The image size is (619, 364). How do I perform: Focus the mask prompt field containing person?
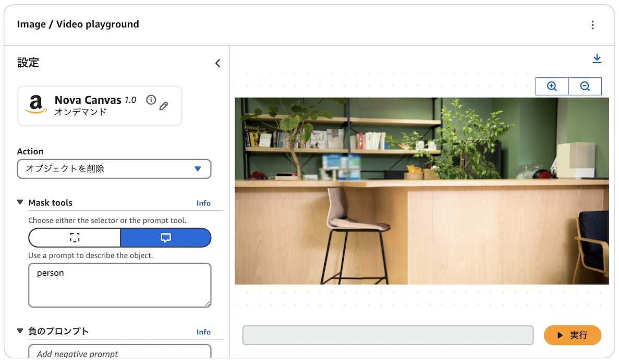click(119, 285)
